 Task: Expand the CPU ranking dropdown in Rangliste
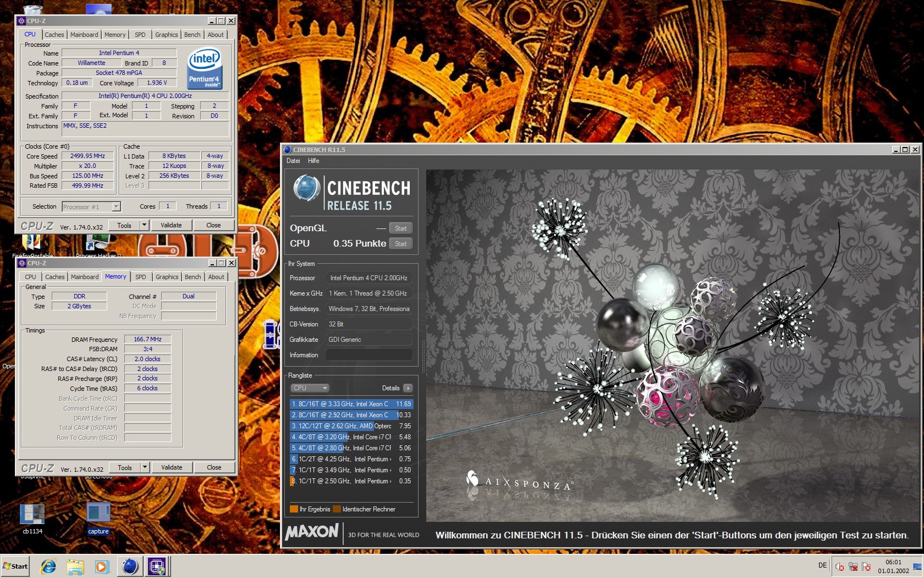coord(310,388)
